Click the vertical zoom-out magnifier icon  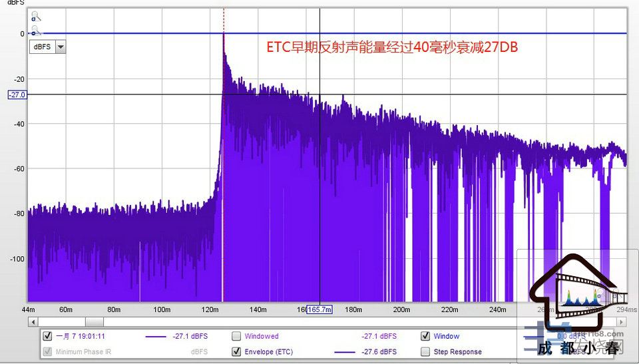[x=35, y=30]
